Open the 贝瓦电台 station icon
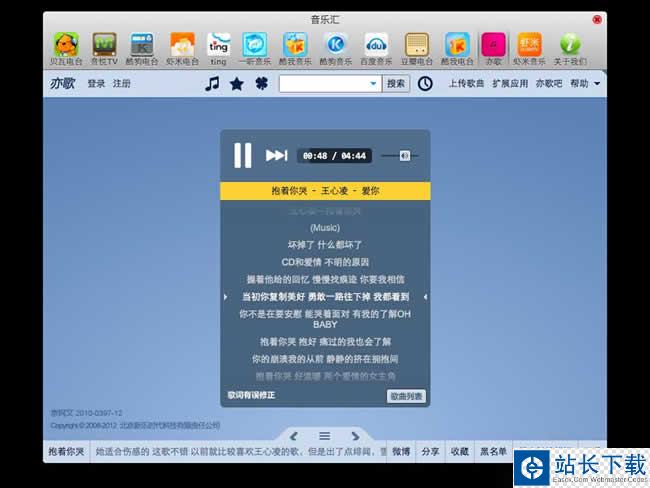This screenshot has width=650, height=488. [x=66, y=45]
